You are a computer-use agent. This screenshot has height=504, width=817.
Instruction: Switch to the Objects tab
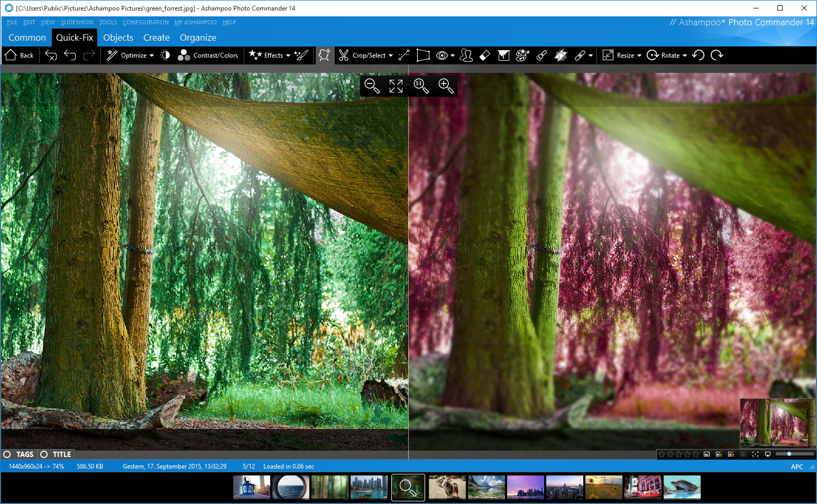point(118,38)
